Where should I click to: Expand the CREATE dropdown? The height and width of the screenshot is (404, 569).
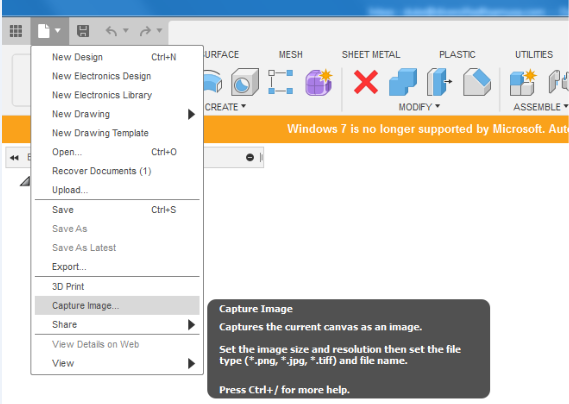[x=225, y=107]
